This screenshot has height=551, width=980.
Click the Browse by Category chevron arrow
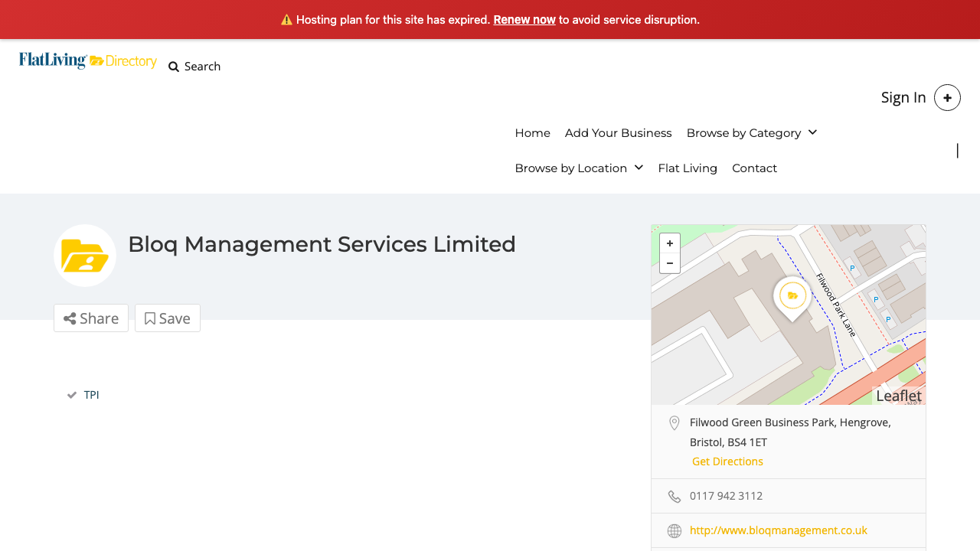[x=812, y=132]
